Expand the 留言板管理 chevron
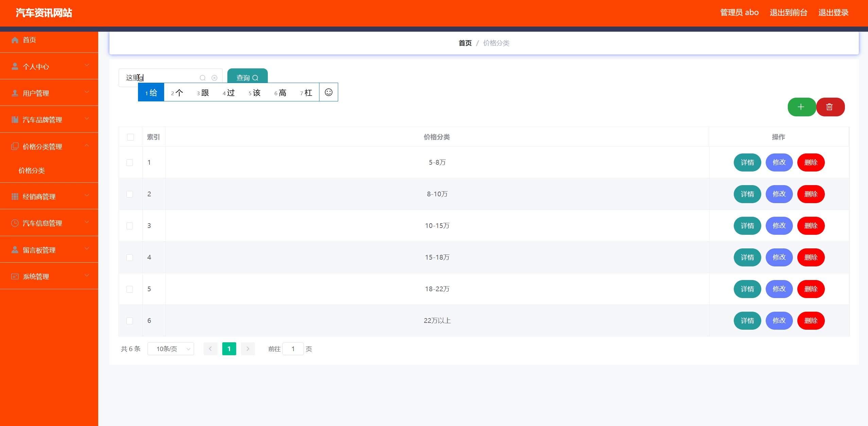This screenshot has width=868, height=426. [x=87, y=249]
